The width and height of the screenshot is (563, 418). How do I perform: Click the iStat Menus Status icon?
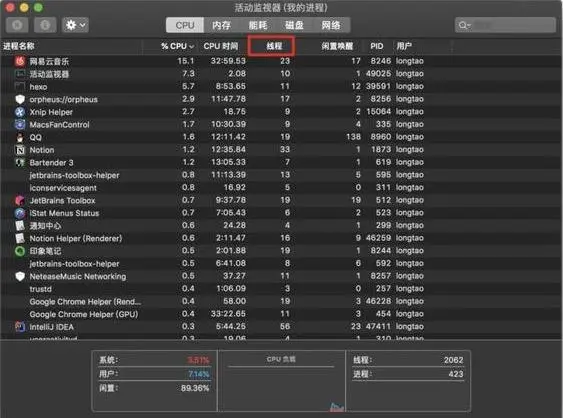(20, 213)
